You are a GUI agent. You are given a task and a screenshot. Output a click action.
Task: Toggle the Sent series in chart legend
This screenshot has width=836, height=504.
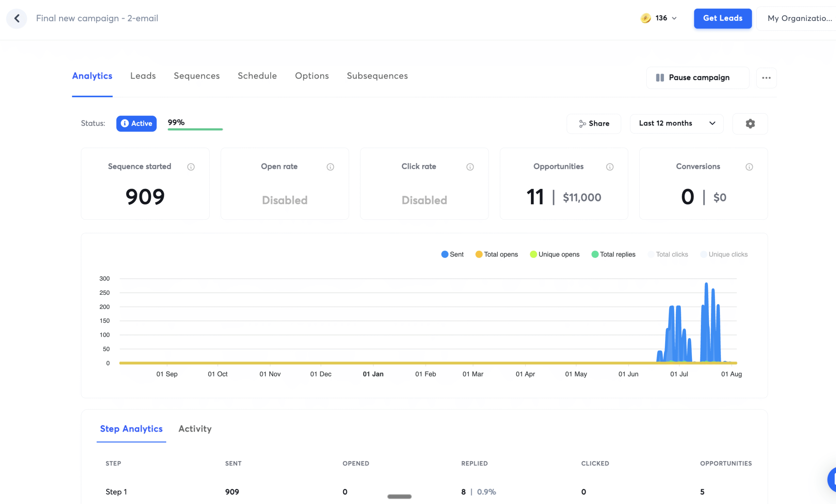point(452,254)
